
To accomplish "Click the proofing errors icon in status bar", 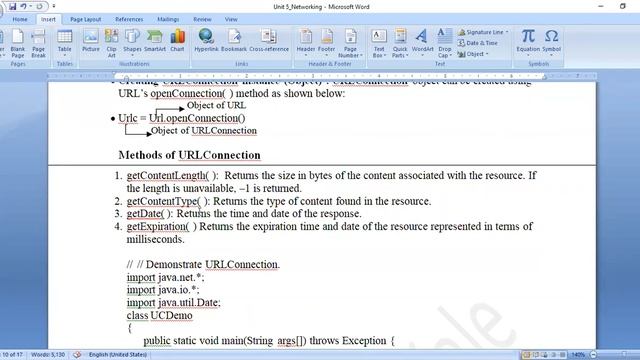I will pos(77,355).
